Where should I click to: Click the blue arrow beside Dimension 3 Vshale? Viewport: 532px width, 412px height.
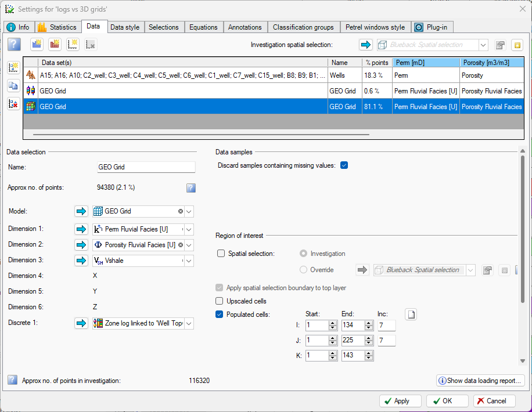81,261
